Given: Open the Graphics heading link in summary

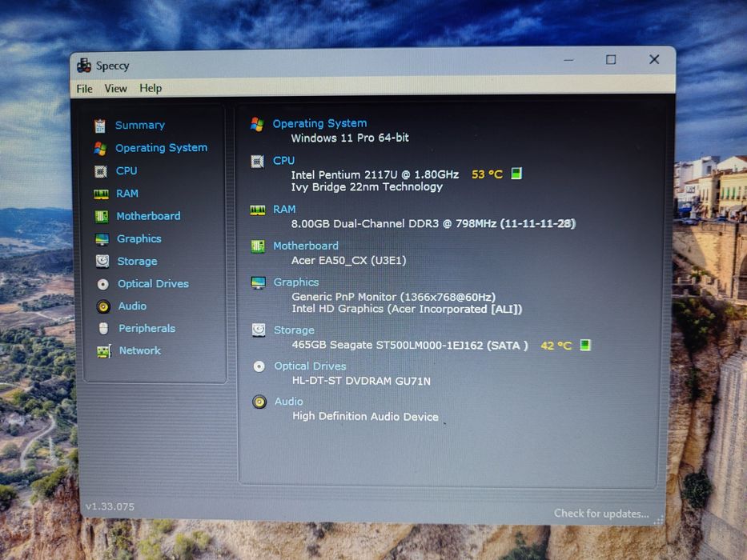Looking at the screenshot, I should pyautogui.click(x=296, y=282).
